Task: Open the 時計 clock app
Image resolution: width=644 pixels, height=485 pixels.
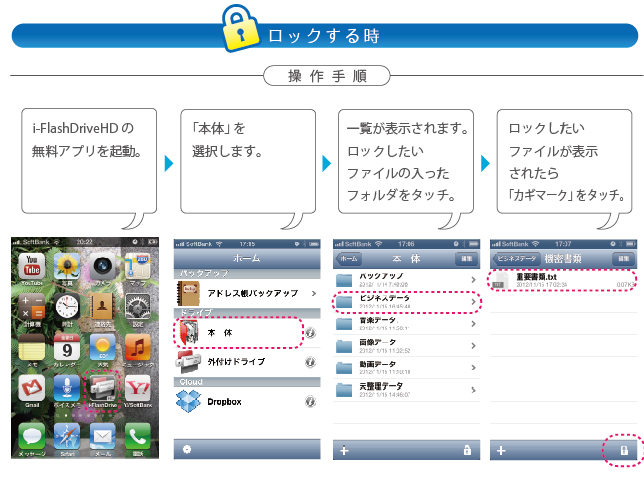Action: [67, 306]
